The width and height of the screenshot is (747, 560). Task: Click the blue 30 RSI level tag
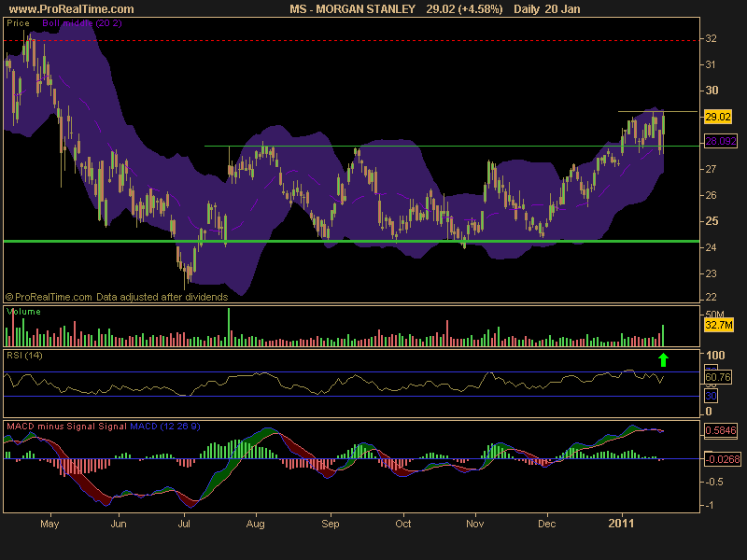711,396
